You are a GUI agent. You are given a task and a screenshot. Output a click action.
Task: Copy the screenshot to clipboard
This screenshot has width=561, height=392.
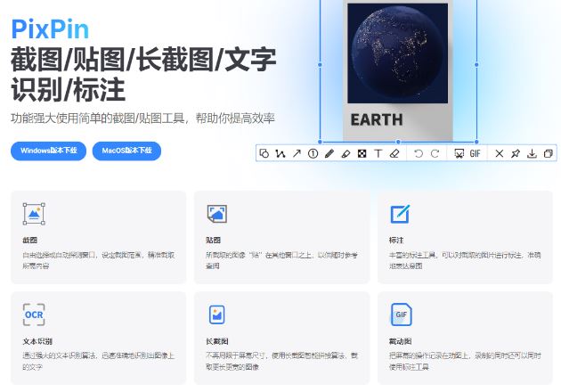pos(548,153)
